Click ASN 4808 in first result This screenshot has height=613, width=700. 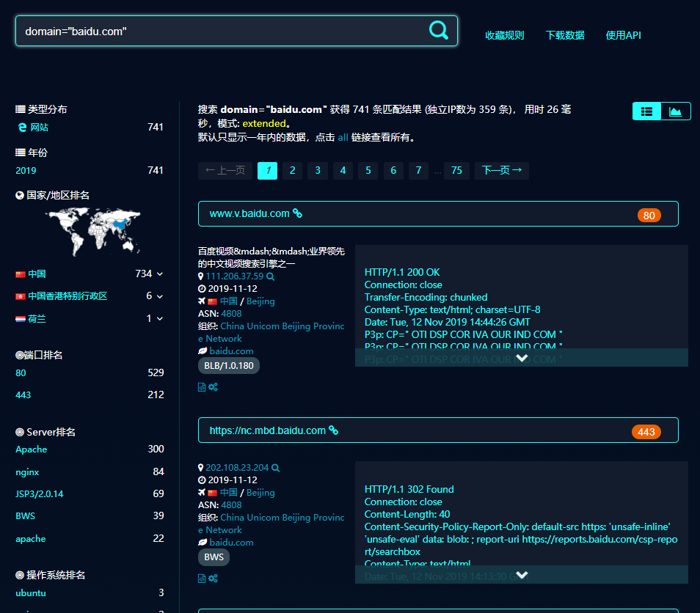click(231, 314)
